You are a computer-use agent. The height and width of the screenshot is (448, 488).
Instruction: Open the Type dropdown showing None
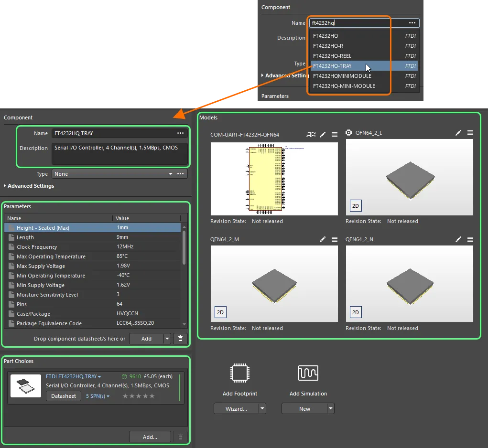(x=171, y=173)
